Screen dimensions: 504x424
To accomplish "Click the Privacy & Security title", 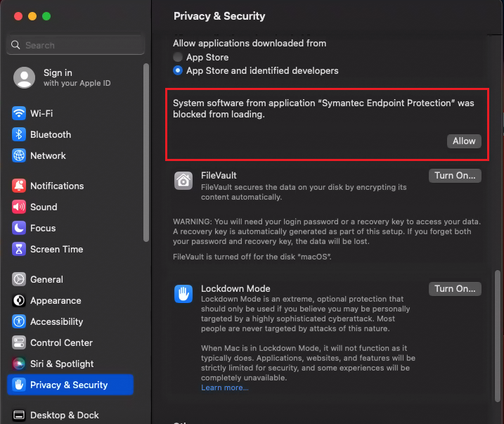I will [219, 16].
